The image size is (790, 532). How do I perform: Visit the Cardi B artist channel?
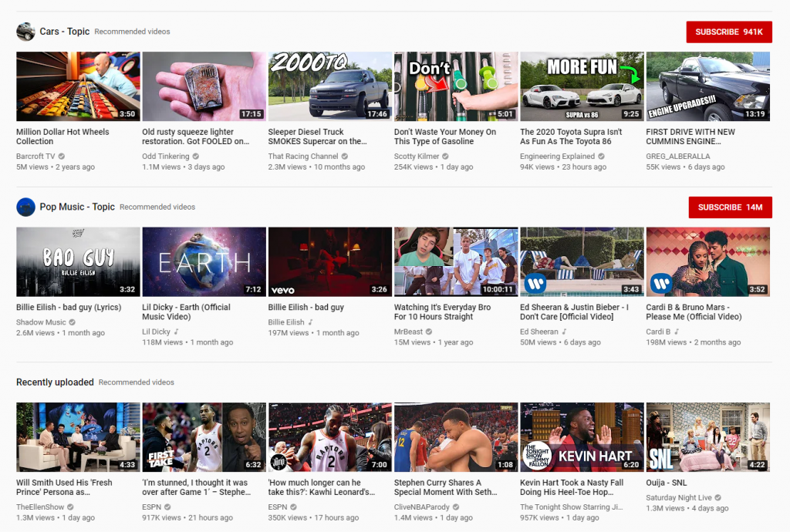[658, 332]
